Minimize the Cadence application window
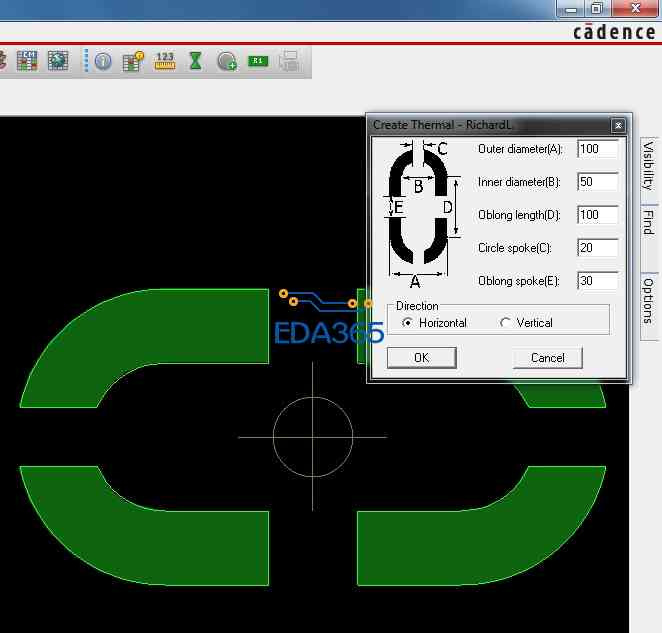 tap(571, 9)
